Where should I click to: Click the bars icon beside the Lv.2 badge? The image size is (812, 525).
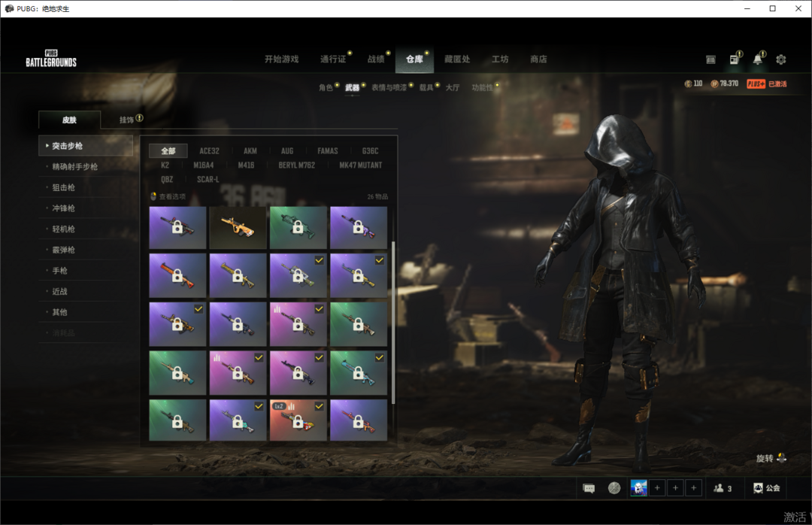(x=291, y=406)
